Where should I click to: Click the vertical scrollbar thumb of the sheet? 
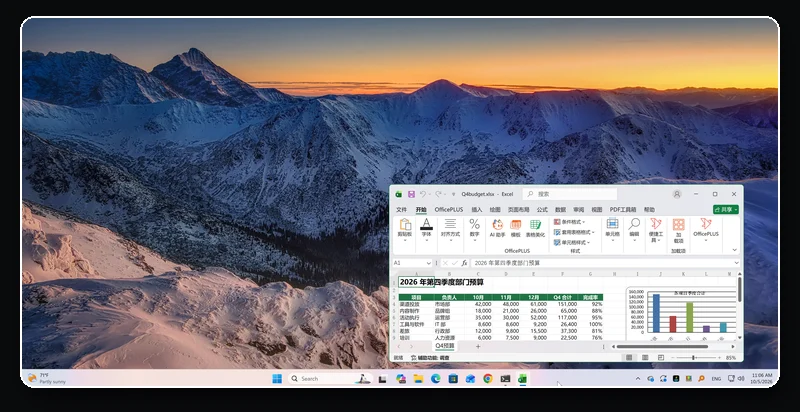coord(739,289)
